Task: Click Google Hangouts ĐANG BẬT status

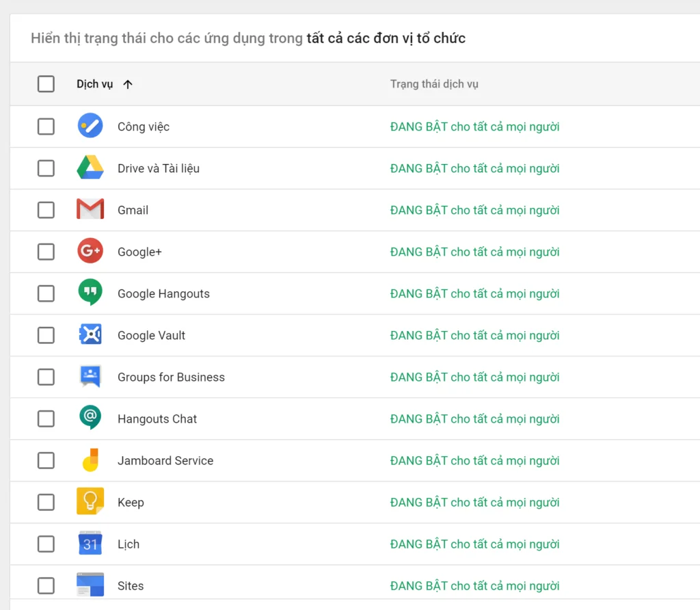Action: tap(474, 294)
